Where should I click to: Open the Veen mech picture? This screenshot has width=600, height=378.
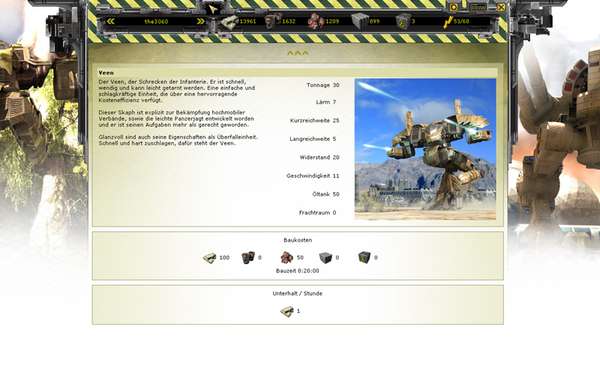[x=425, y=149]
